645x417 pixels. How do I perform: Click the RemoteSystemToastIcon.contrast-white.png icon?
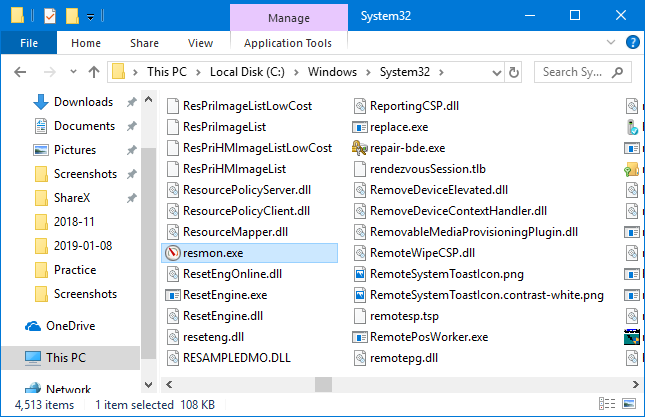pos(360,295)
